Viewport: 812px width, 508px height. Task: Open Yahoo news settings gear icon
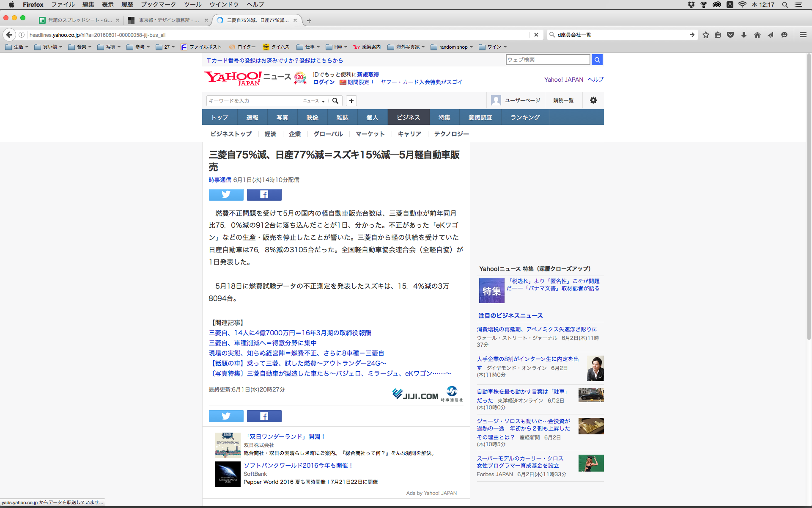tap(593, 100)
